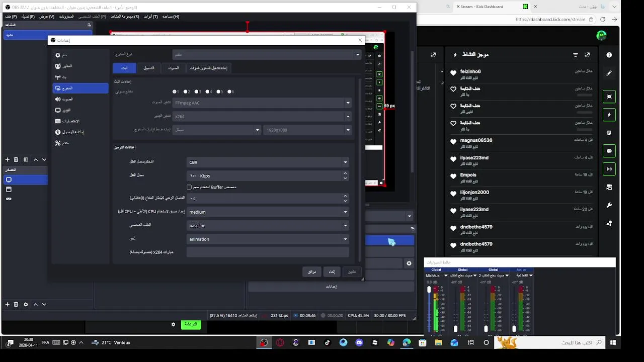Open CPU preset medium dropdown
The width and height of the screenshot is (644, 362).
point(268,212)
